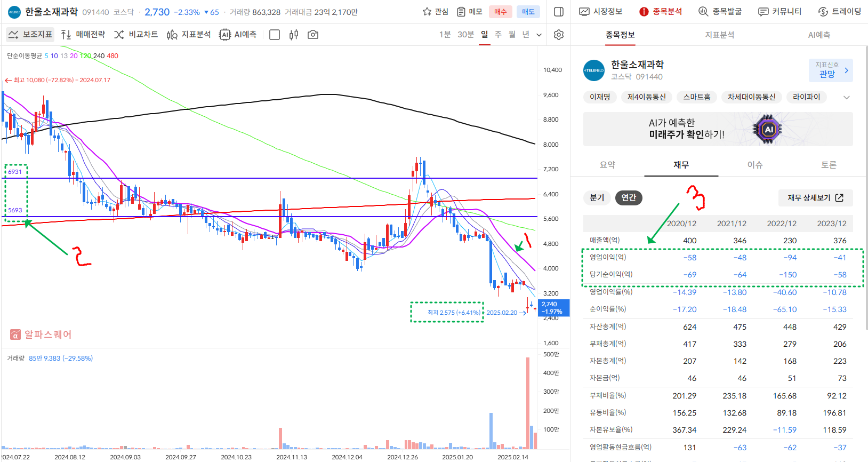Switch to 지표분석 tab in right panel
This screenshot has width=868, height=462.
click(x=720, y=35)
